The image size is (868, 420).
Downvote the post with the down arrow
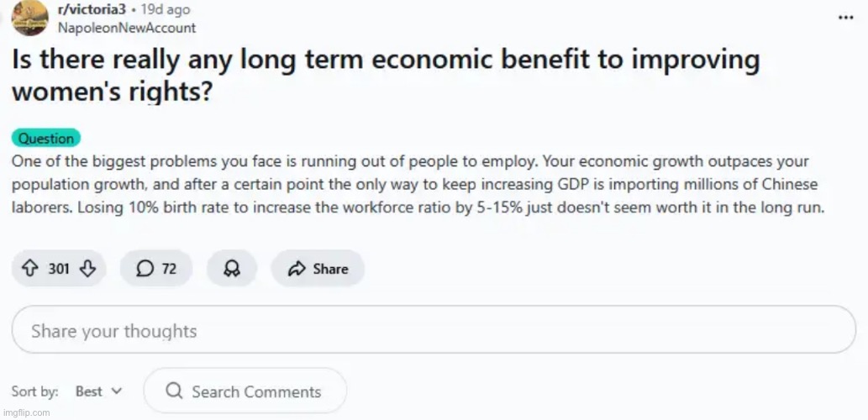[88, 269]
